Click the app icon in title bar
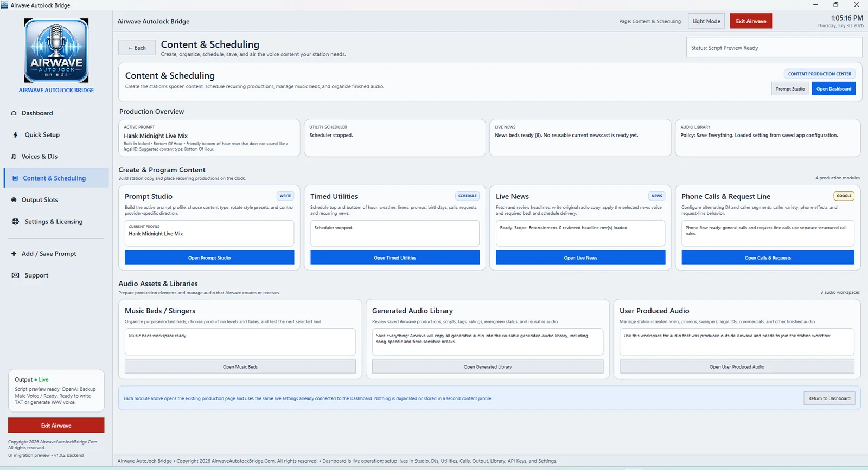 point(5,5)
